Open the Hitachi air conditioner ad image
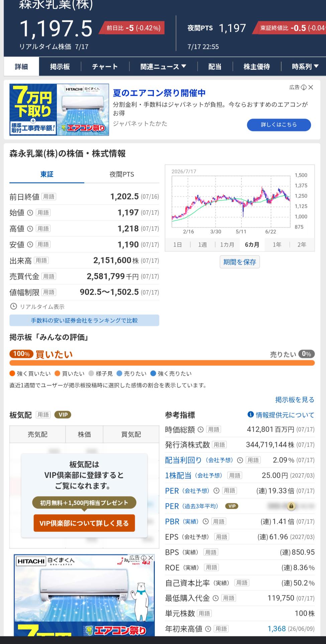 point(59,110)
